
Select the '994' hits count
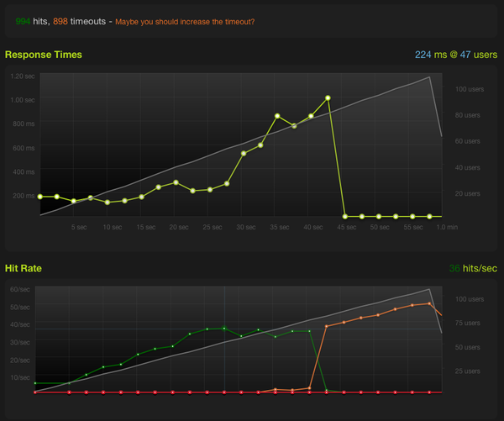tap(23, 21)
